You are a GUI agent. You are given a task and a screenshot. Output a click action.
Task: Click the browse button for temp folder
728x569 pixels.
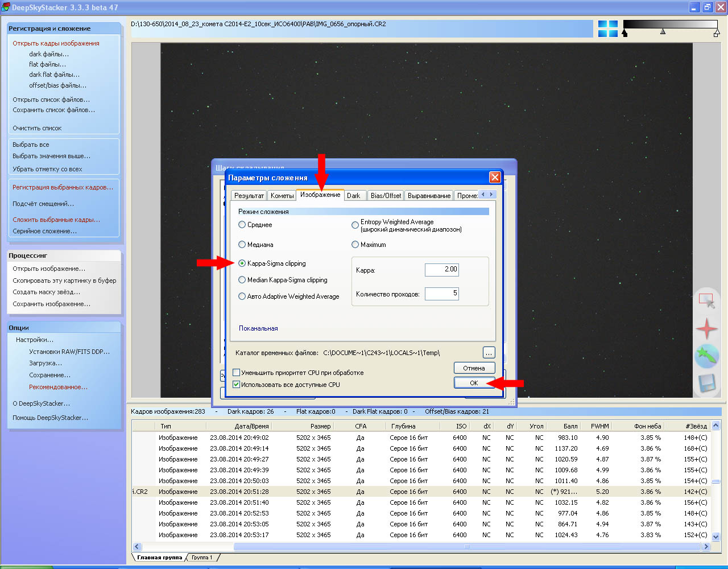click(489, 353)
